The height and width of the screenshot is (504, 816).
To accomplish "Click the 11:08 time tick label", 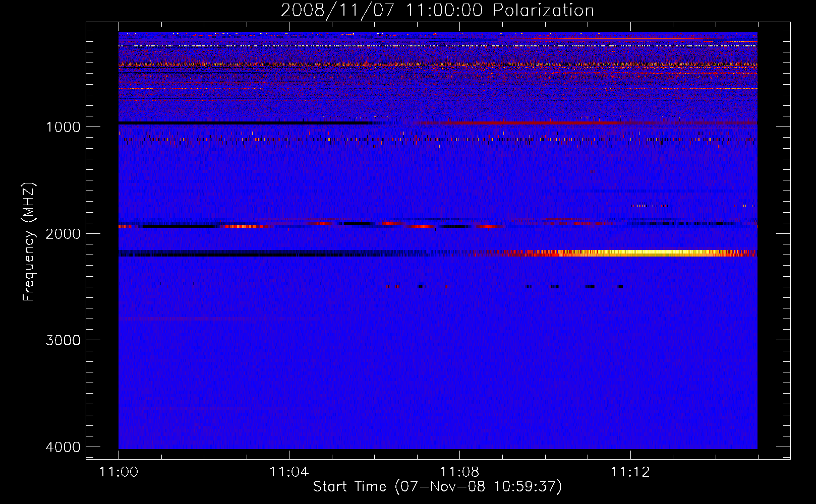I will coord(459,472).
